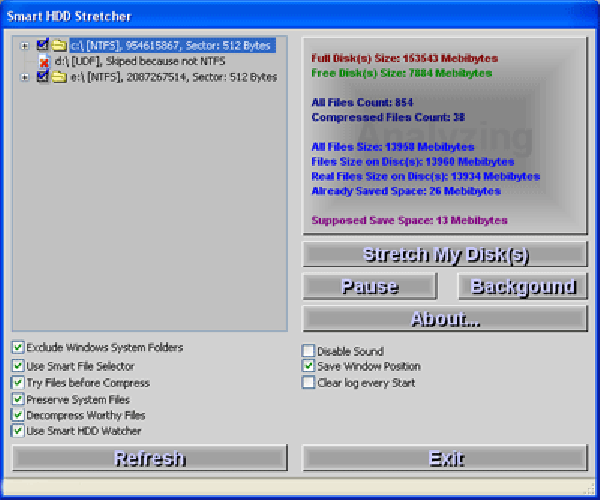
Task: Select the c:\ [NTFS] drive row text
Action: coord(172,46)
